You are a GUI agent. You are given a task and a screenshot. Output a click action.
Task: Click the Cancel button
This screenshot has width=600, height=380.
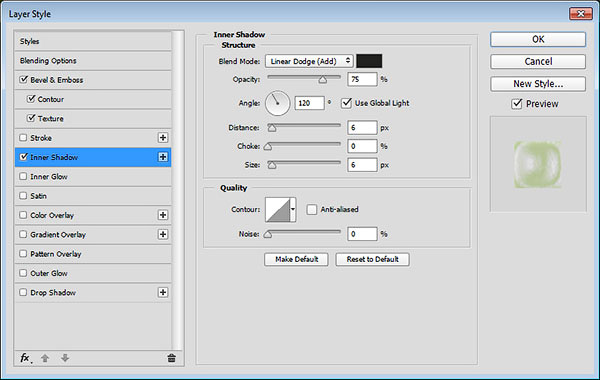(x=538, y=62)
